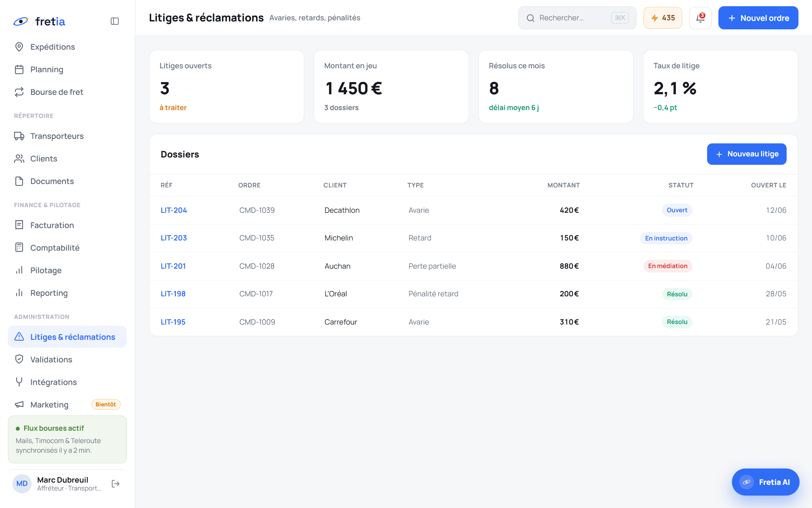This screenshot has height=508, width=812.
Task: Click the OUVERT LE column header
Action: pyautogui.click(x=768, y=185)
